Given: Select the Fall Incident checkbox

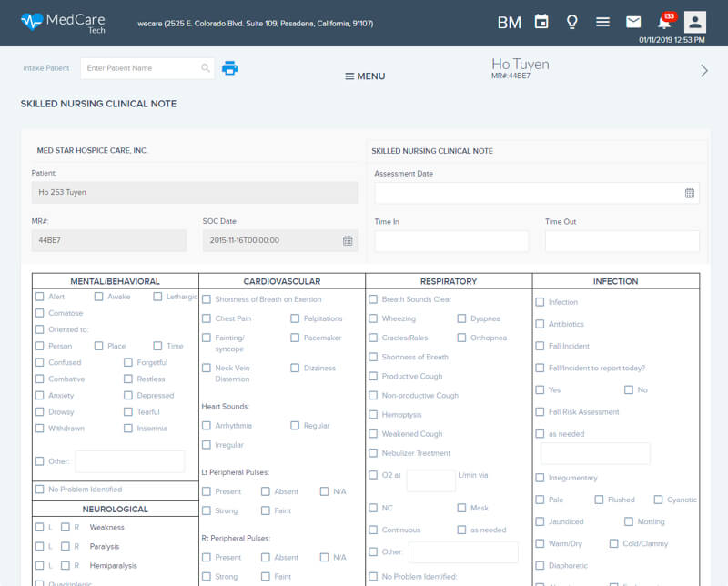Looking at the screenshot, I should 540,346.
